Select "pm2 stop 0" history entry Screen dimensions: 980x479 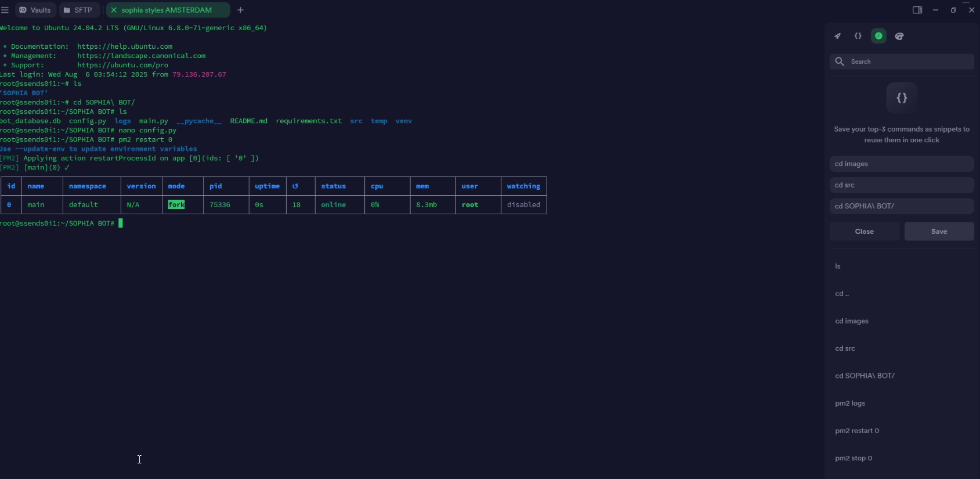click(854, 458)
